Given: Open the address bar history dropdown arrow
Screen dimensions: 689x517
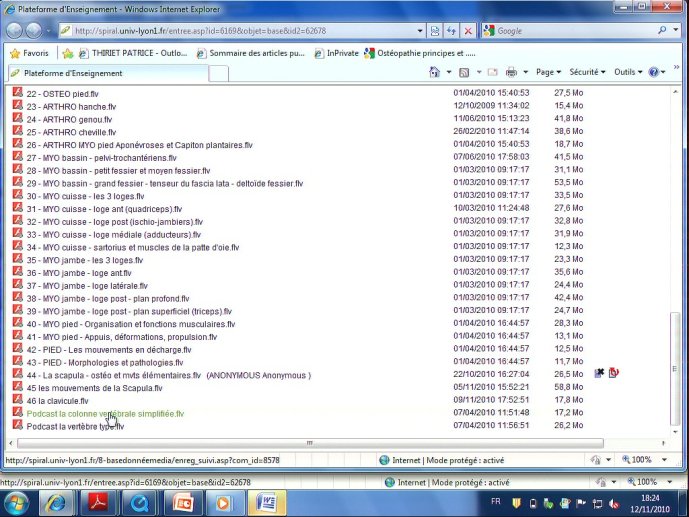Looking at the screenshot, I should [420, 31].
